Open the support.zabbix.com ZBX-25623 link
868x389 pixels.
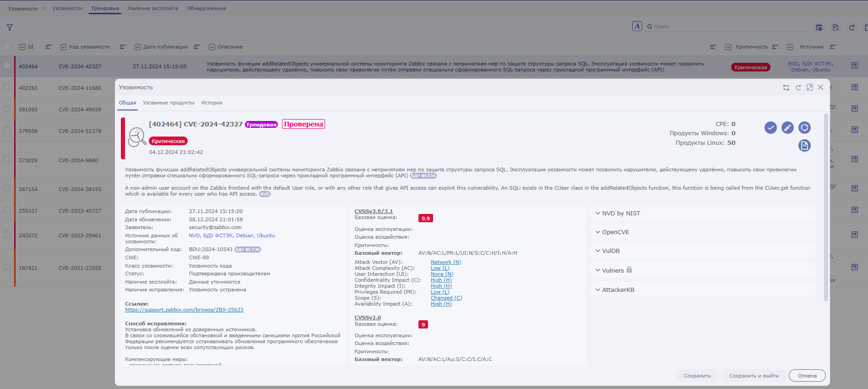(184, 310)
